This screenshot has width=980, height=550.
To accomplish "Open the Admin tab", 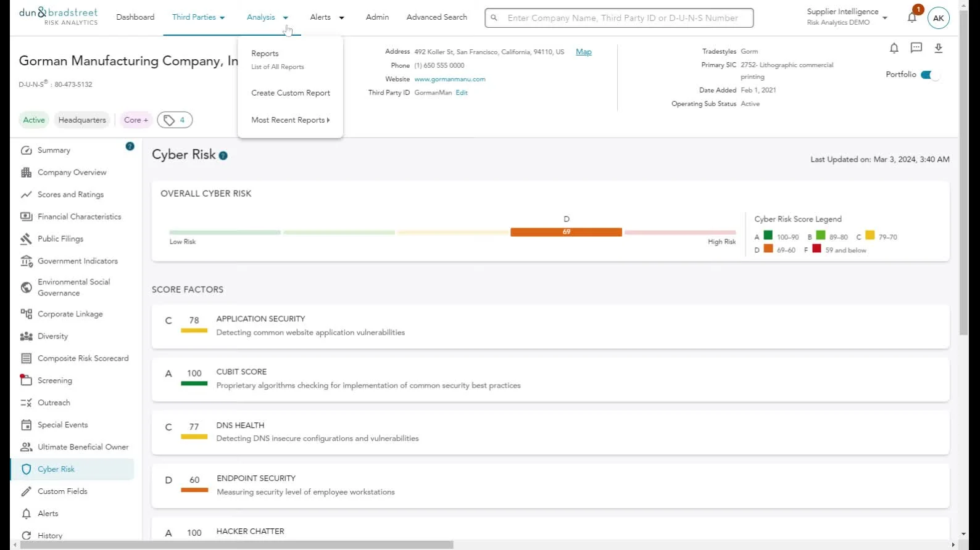I will [377, 17].
